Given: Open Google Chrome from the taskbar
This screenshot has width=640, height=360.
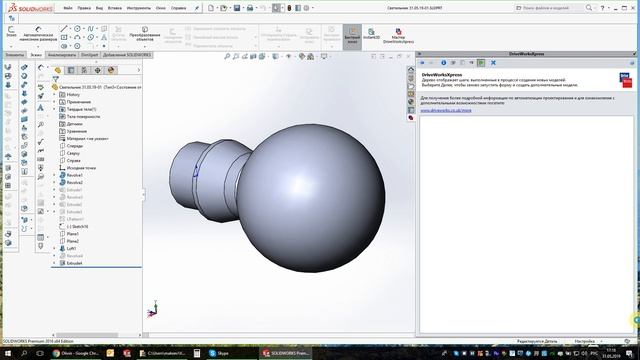Looking at the screenshot, I should coord(76,353).
